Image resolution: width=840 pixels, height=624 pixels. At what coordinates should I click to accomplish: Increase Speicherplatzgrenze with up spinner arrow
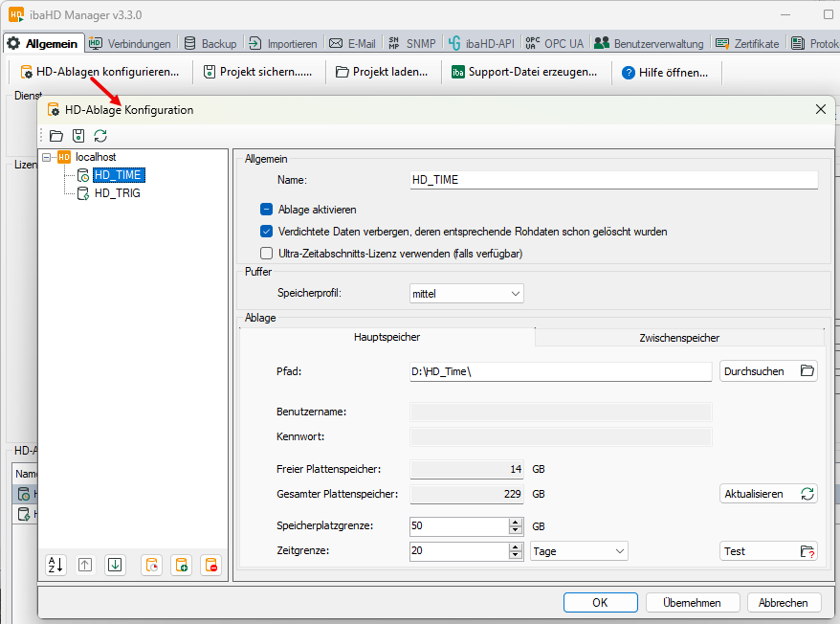[x=516, y=522]
